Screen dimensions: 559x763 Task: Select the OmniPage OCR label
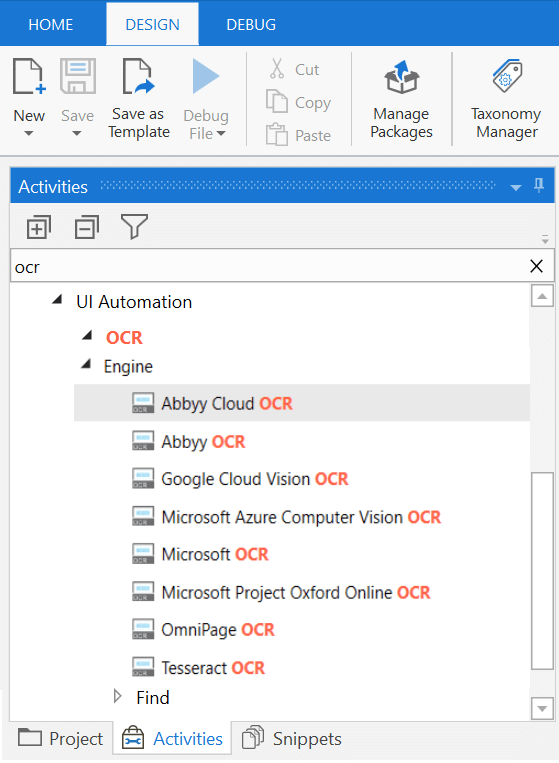pos(218,630)
